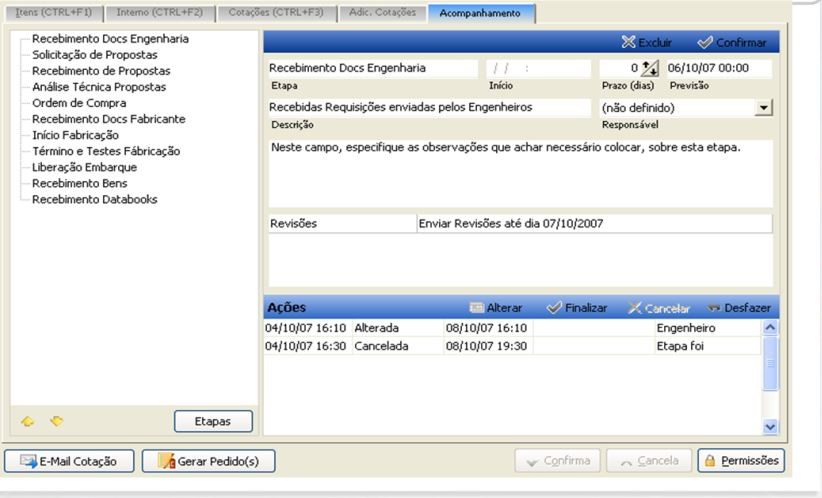822x498 pixels.
Task: Open Permissões with the lock button
Action: tap(741, 461)
